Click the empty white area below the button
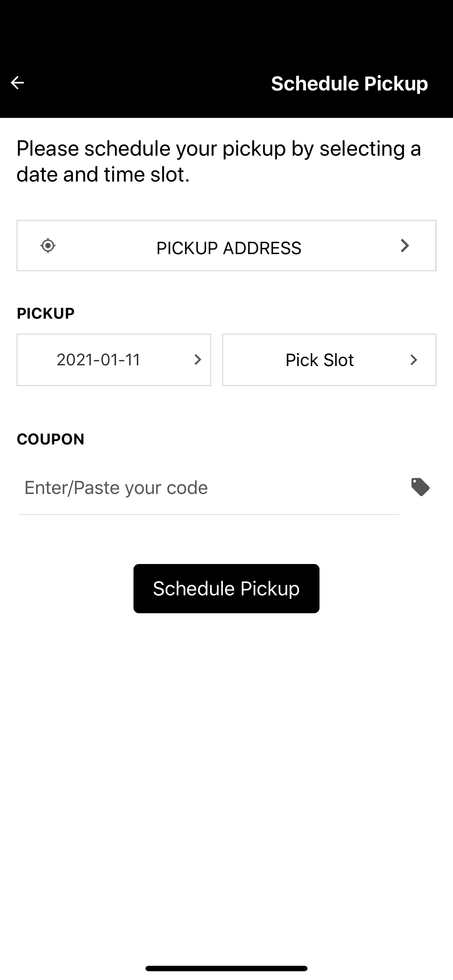Image resolution: width=453 pixels, height=980 pixels. 226,780
